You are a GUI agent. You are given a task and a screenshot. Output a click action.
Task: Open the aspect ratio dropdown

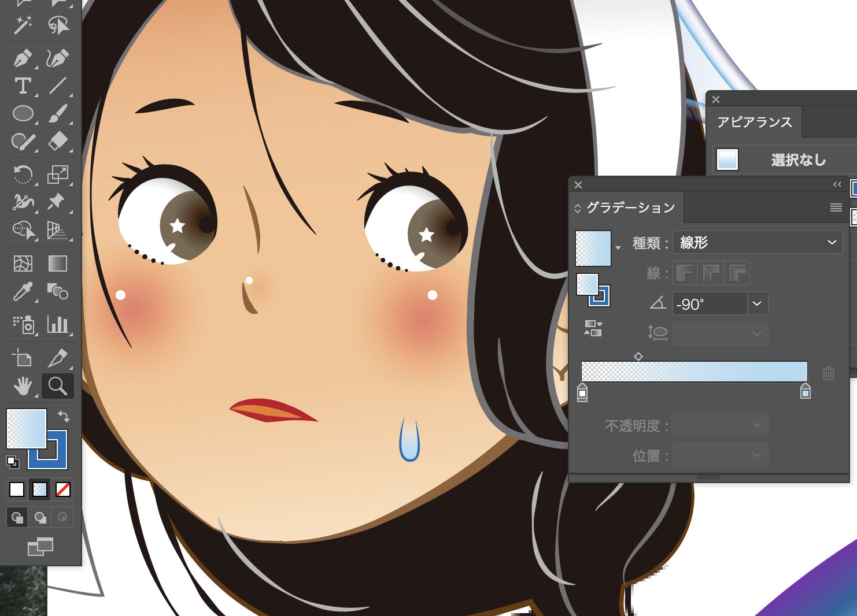tap(721, 333)
